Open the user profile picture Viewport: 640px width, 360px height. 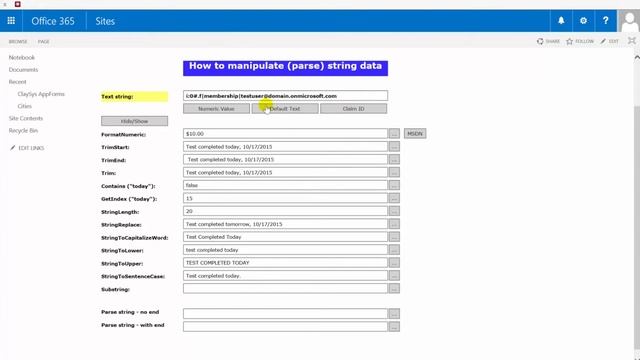tap(629, 21)
